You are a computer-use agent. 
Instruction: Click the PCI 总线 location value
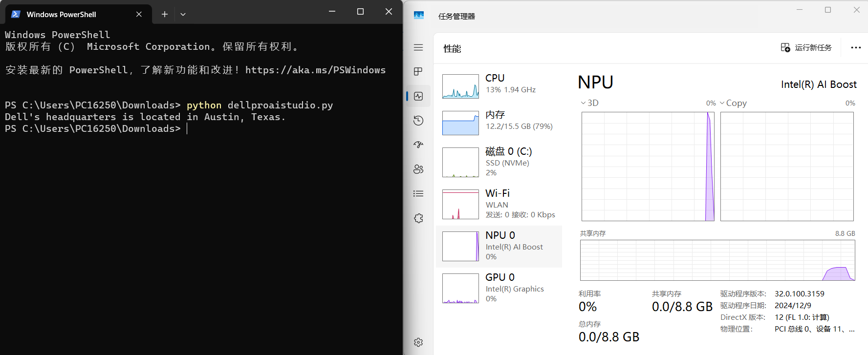coord(815,329)
